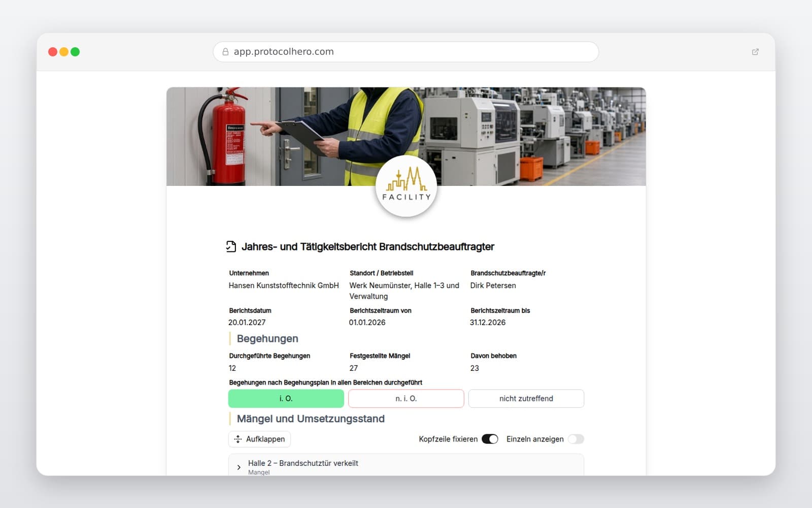Disable the Kopfzeile fixieren switch
This screenshot has width=812, height=508.
490,439
